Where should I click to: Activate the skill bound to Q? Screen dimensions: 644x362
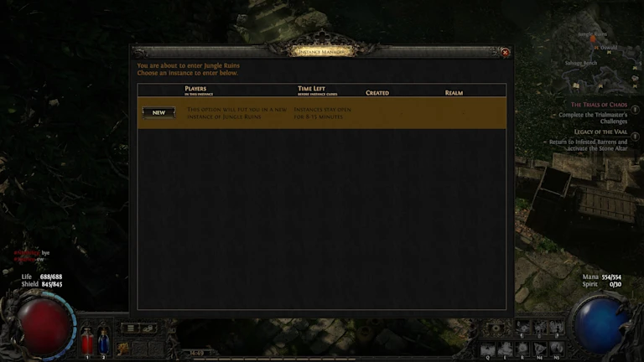click(x=488, y=349)
